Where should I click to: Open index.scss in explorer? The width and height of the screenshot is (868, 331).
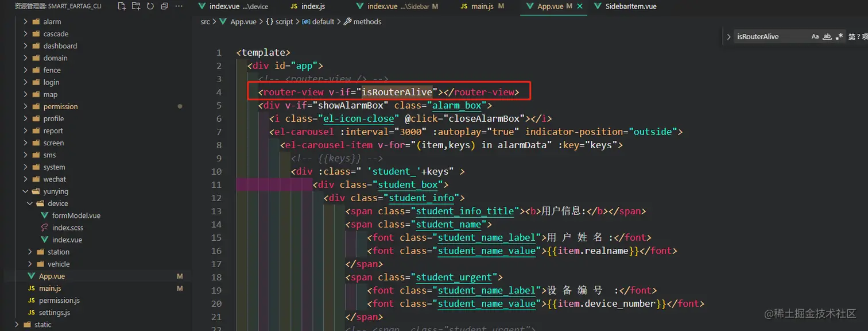click(67, 228)
